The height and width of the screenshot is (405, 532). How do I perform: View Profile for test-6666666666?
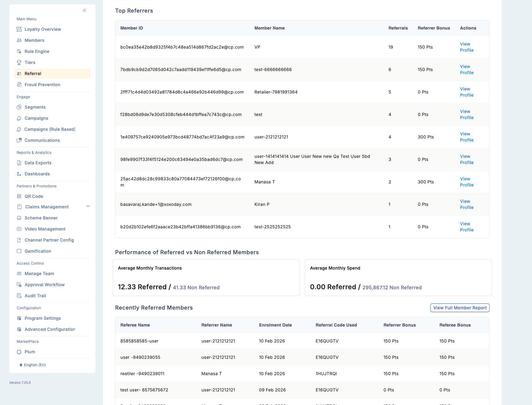pyautogui.click(x=467, y=70)
